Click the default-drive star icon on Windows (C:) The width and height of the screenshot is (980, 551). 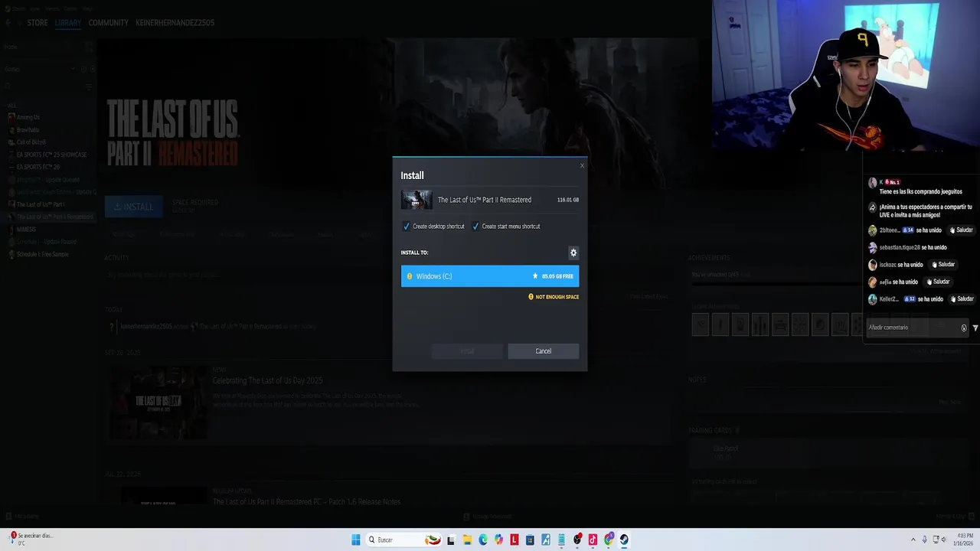click(x=535, y=276)
